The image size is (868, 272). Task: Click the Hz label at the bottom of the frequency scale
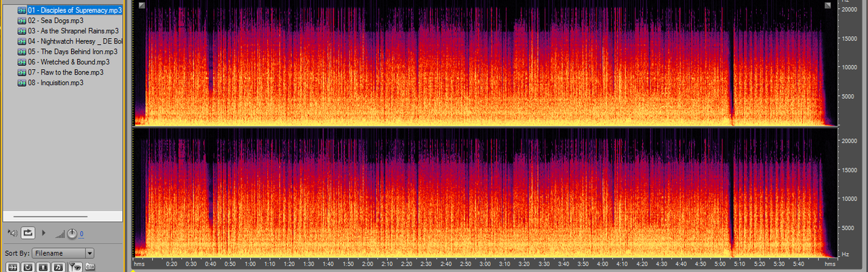pos(846,254)
